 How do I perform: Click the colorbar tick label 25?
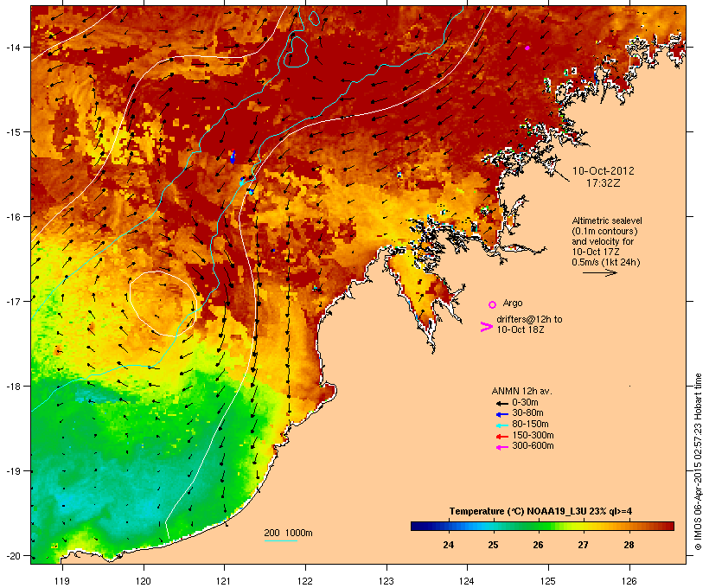tap(493, 545)
